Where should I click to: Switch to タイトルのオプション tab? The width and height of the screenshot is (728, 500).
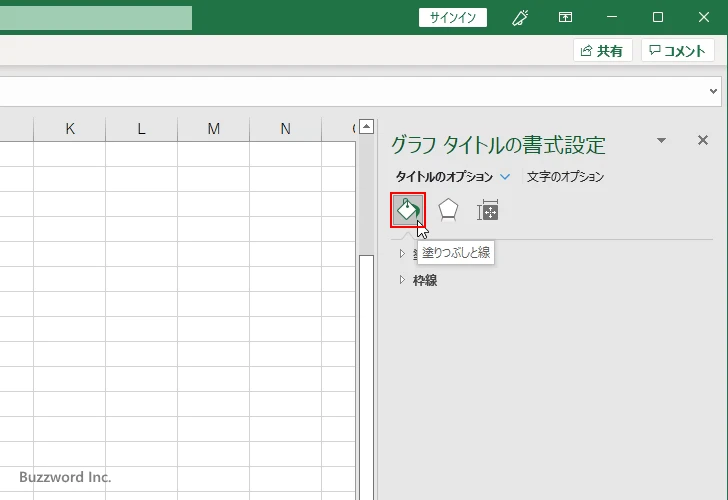coord(444,176)
